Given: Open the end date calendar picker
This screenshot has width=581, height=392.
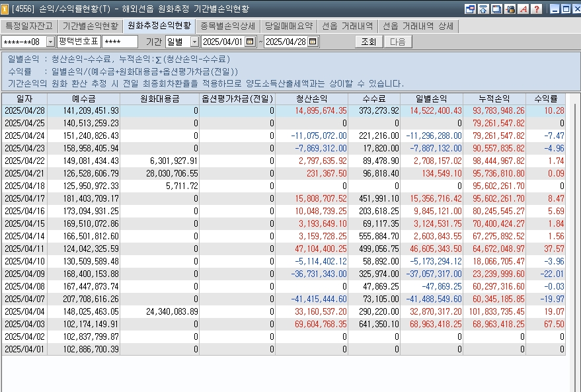Looking at the screenshot, I should tap(313, 42).
